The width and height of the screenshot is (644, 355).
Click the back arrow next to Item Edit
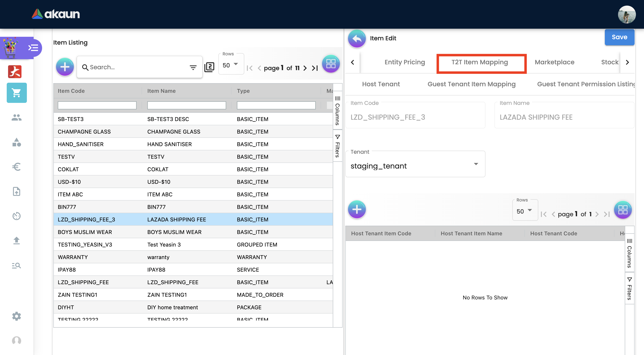coord(357,39)
